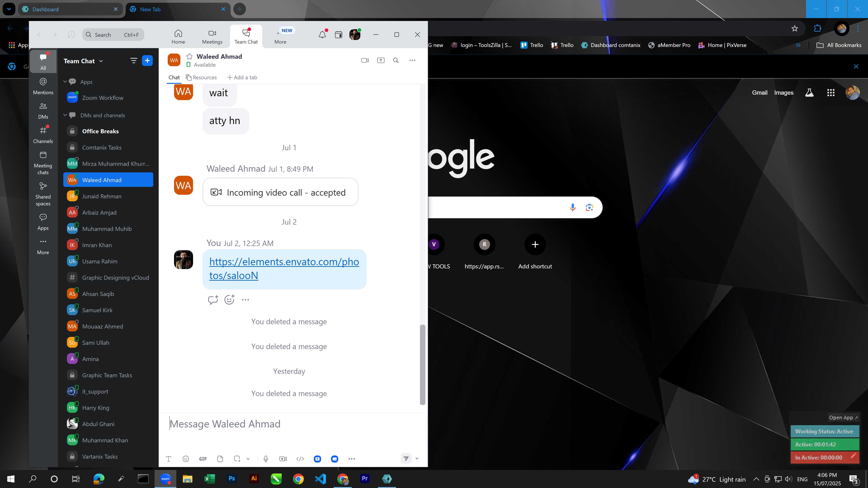
Task: Open Photoshop from the Windows taskbar
Action: 231,479
